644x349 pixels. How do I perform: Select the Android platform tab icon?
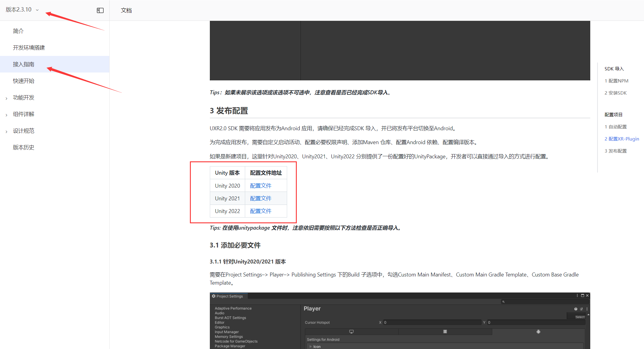pos(538,332)
